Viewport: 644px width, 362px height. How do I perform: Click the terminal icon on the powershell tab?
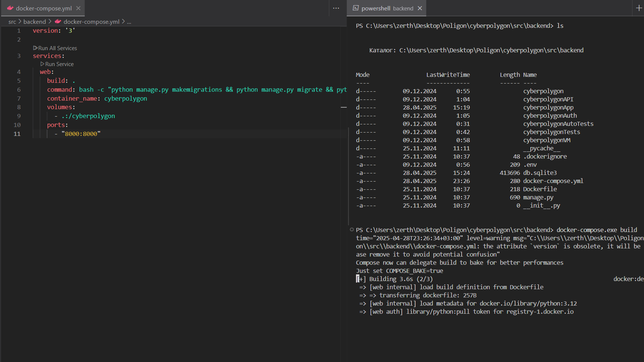[356, 8]
